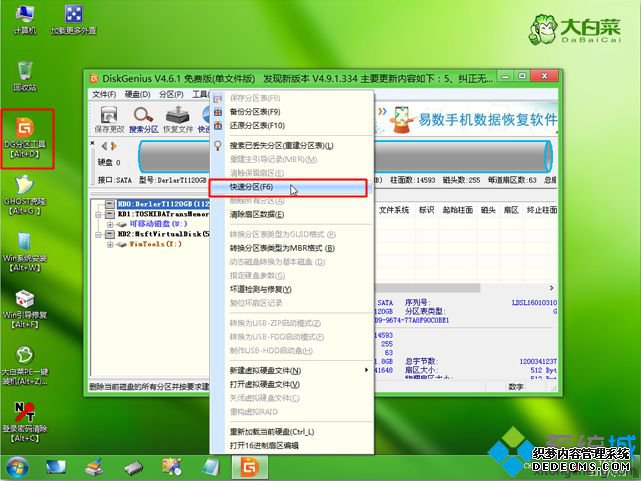Open the Computer desktop icon
This screenshot has width=641, height=481.
(25, 19)
